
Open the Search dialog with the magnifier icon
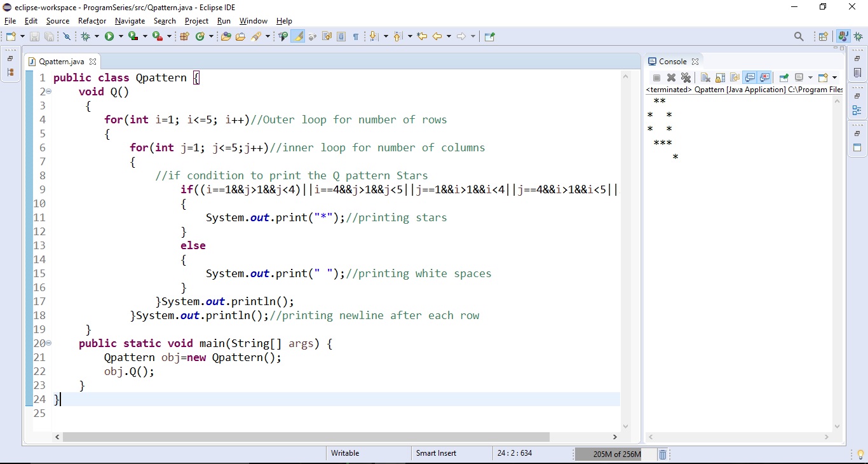(799, 36)
